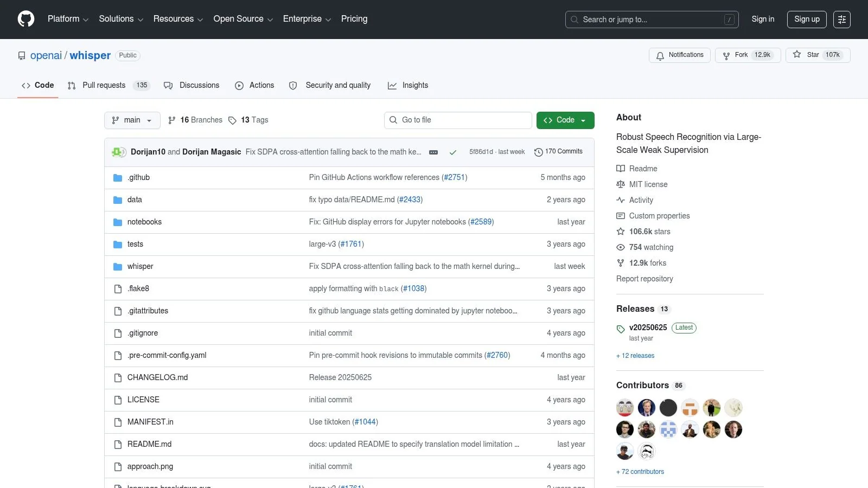868x488 pixels.
Task: Click the note icon next to Custom properties
Action: pyautogui.click(x=621, y=216)
